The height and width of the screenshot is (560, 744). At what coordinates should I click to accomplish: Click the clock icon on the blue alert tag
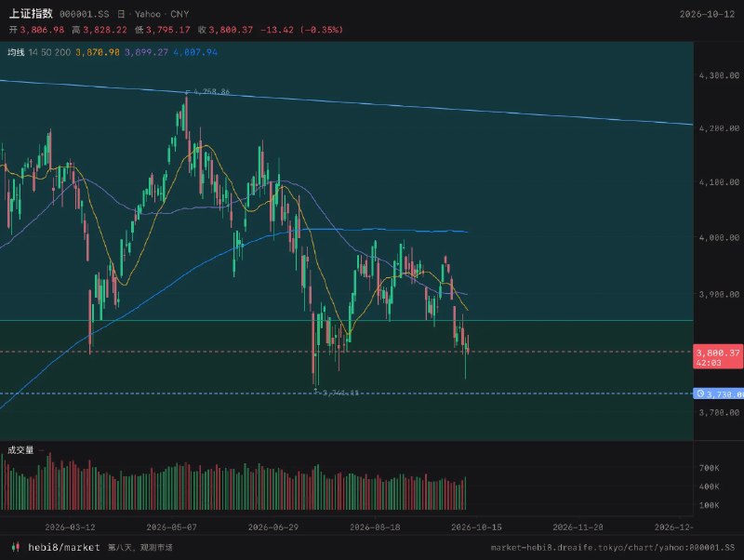pyautogui.click(x=700, y=393)
